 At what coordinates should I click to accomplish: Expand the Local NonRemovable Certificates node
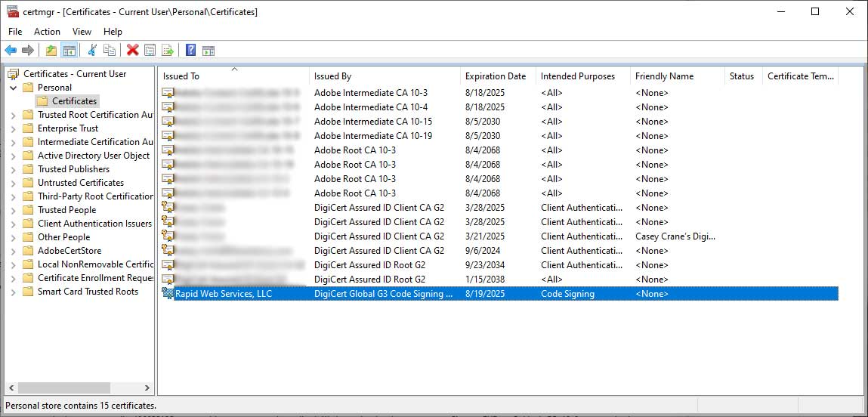coord(14,264)
